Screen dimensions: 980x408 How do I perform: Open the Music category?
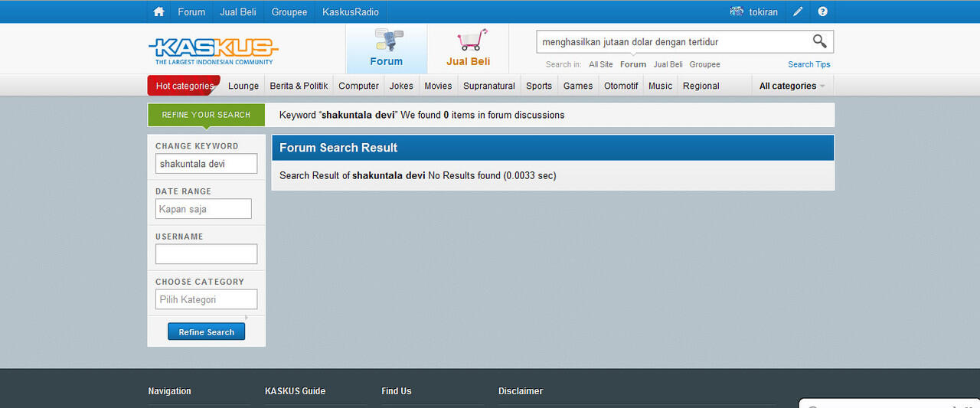point(660,86)
